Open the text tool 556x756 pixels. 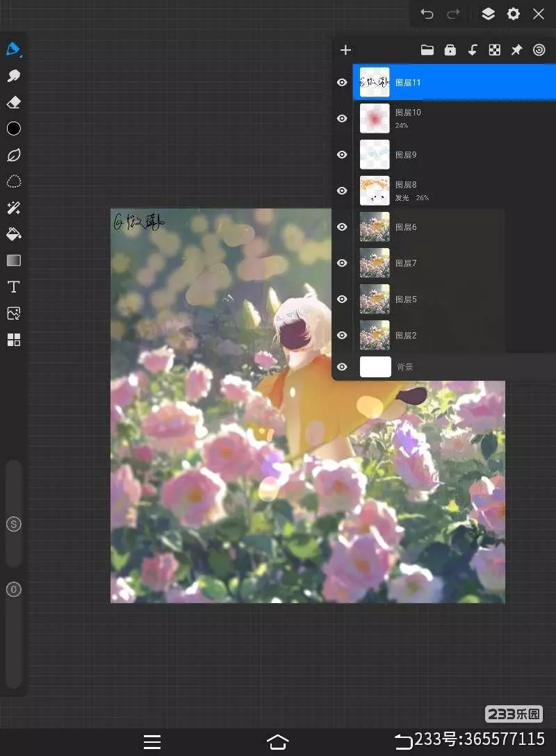13,287
